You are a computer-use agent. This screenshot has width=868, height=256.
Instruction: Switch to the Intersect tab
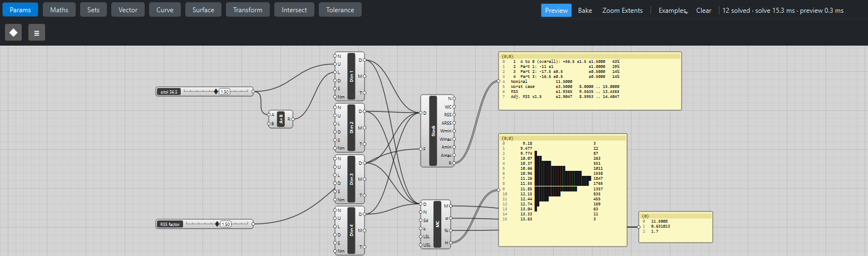coord(294,9)
